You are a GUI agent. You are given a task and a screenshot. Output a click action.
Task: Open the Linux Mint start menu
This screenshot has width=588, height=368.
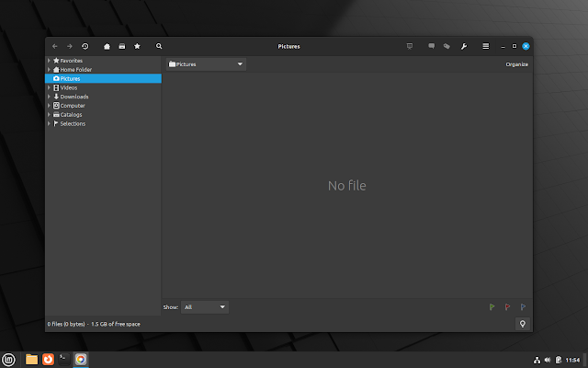8,360
